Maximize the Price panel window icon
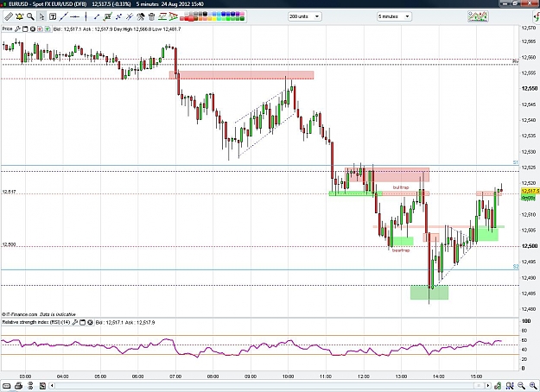540x392 pixels. click(x=25, y=28)
